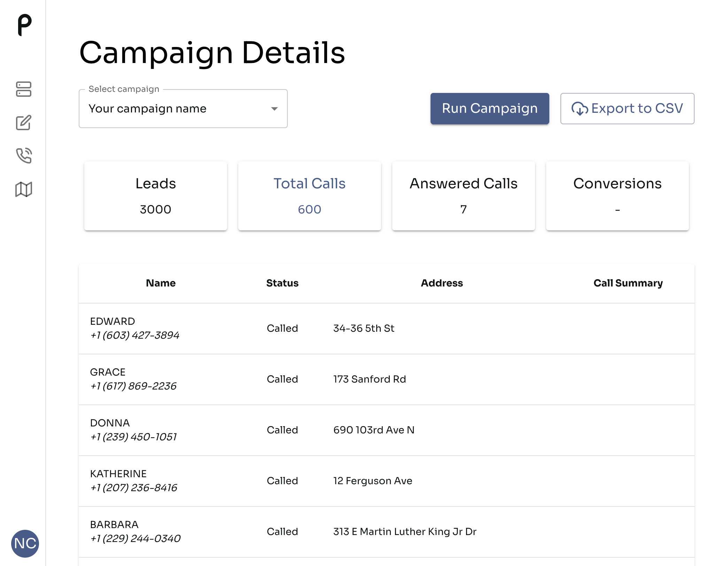Click the P logo in the sidebar
This screenshot has width=728, height=566.
pyautogui.click(x=24, y=25)
